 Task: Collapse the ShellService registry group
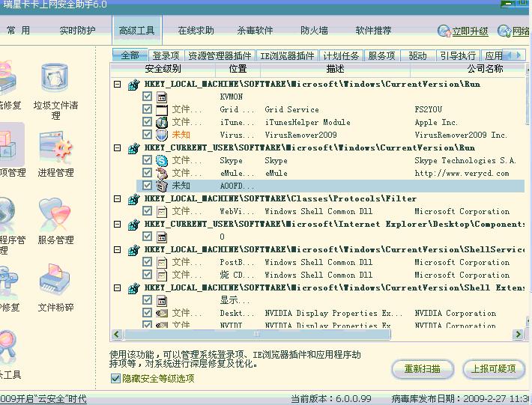click(118, 249)
